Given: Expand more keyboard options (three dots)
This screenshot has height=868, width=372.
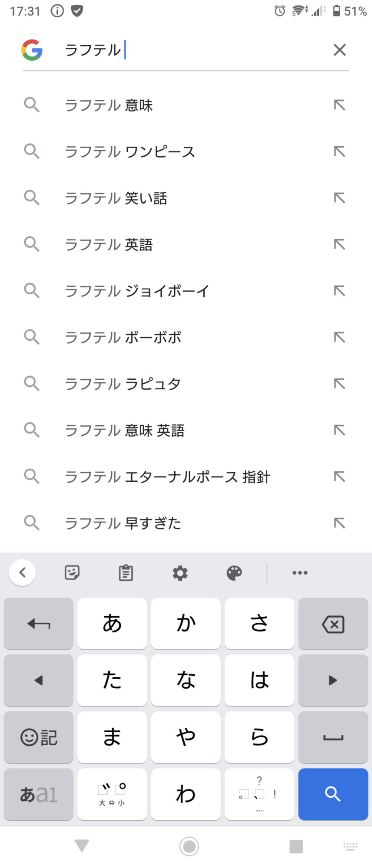Looking at the screenshot, I should pyautogui.click(x=300, y=573).
